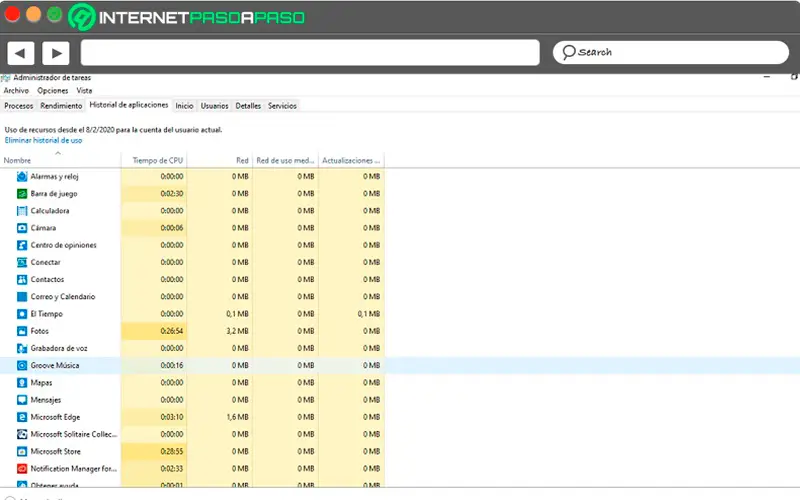The image size is (800, 500).
Task: Click the Alarmas y reloj app icon
Action: point(22,176)
